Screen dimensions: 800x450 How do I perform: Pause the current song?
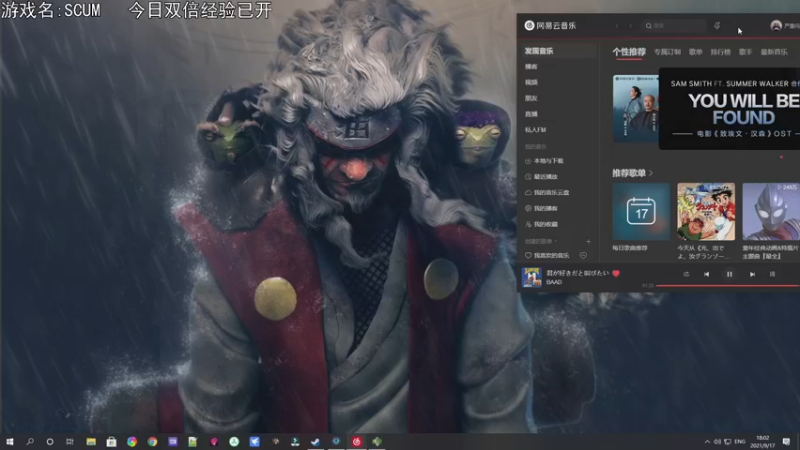[x=730, y=274]
